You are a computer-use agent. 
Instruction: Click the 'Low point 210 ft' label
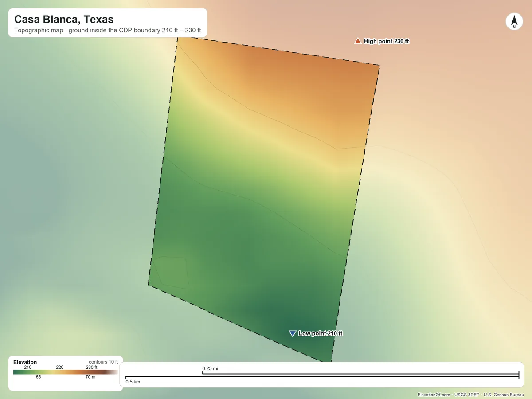point(321,333)
